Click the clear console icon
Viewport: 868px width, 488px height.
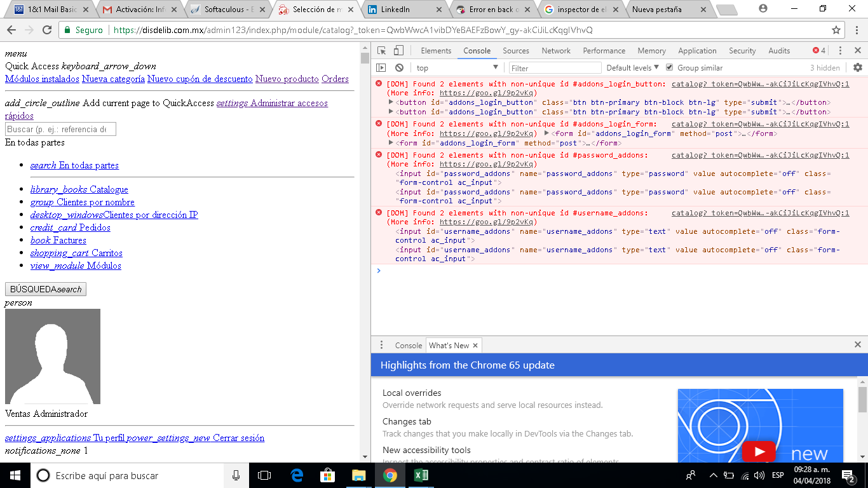click(x=399, y=68)
